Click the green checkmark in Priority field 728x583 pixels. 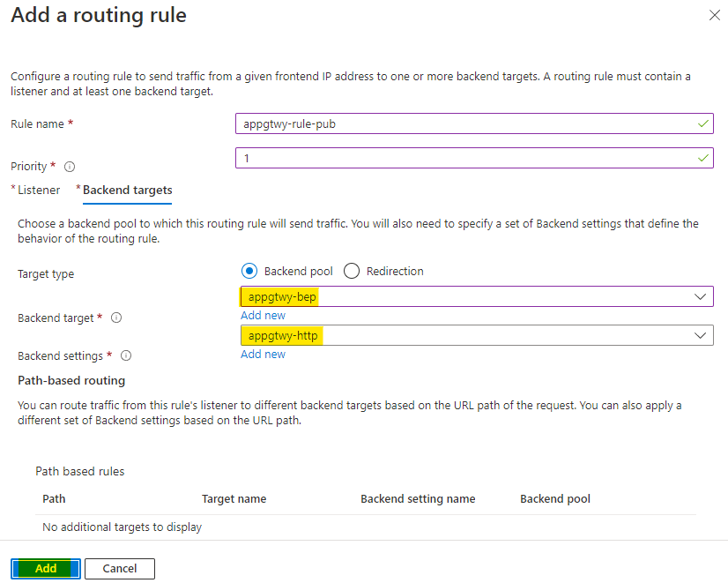tap(702, 157)
